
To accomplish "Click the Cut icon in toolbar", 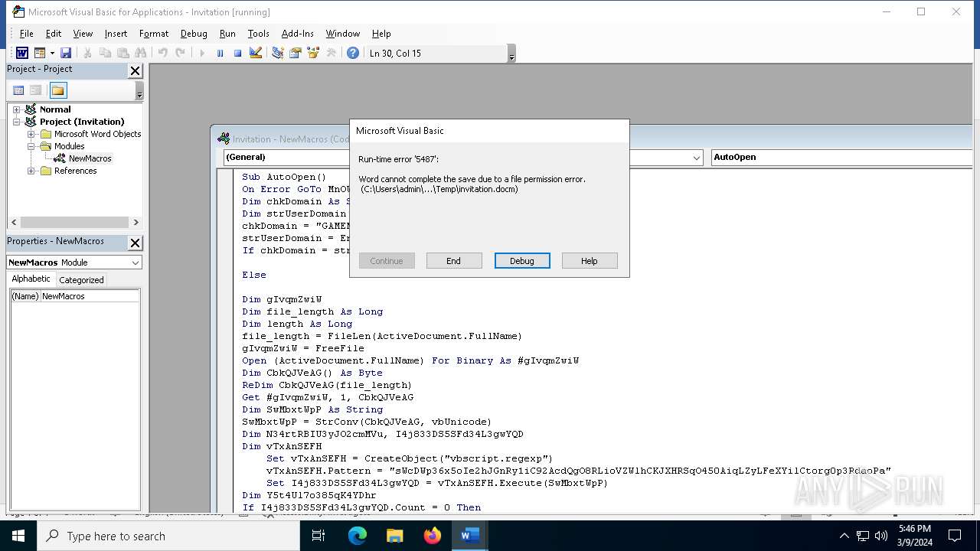I will point(87,53).
